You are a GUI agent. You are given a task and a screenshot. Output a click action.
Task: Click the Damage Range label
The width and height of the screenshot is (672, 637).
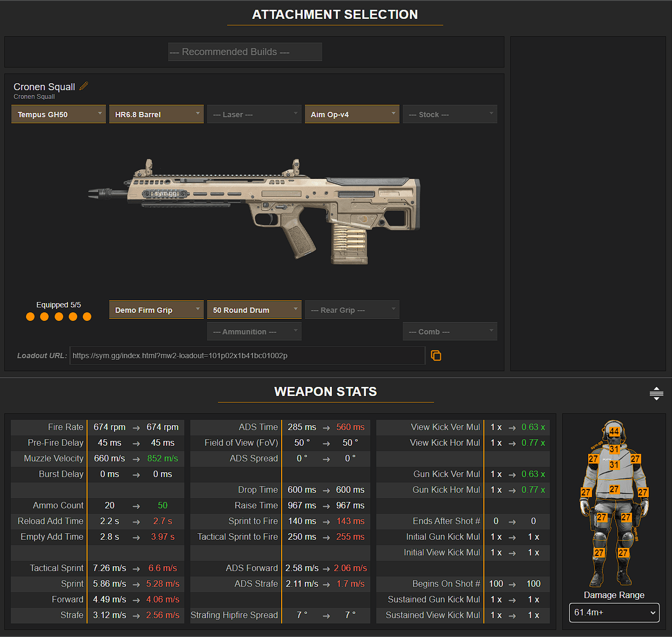[x=614, y=595]
